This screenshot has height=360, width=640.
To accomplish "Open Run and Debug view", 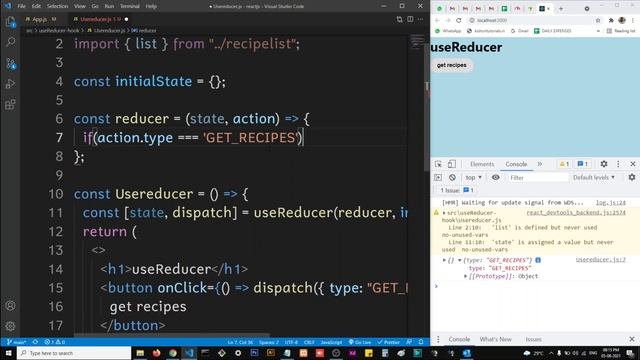I will click(11, 84).
